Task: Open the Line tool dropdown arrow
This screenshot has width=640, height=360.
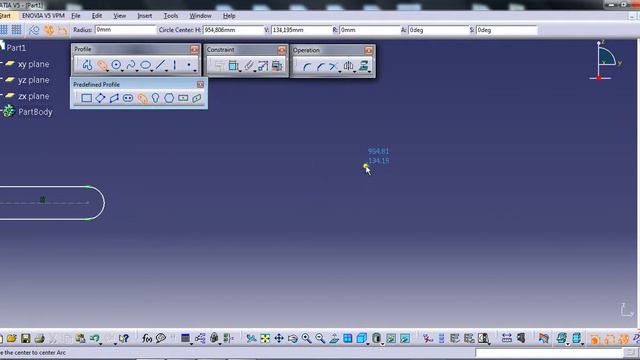Action: [x=166, y=71]
